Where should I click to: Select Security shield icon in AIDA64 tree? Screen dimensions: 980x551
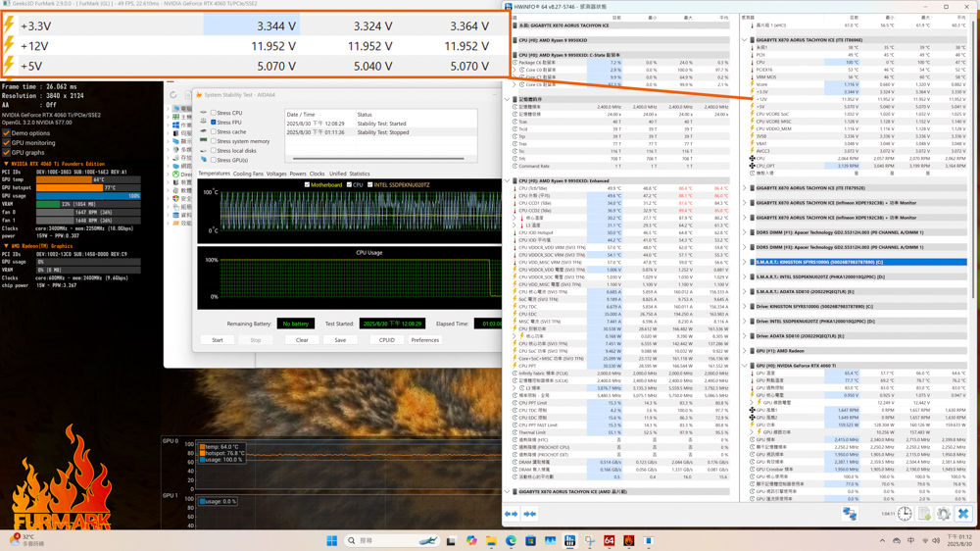pos(176,198)
